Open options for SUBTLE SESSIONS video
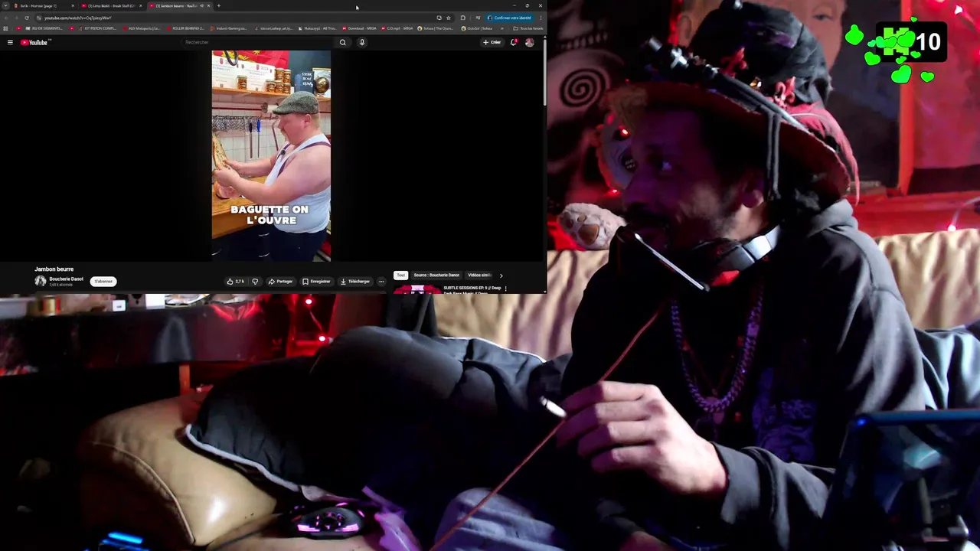 click(505, 289)
